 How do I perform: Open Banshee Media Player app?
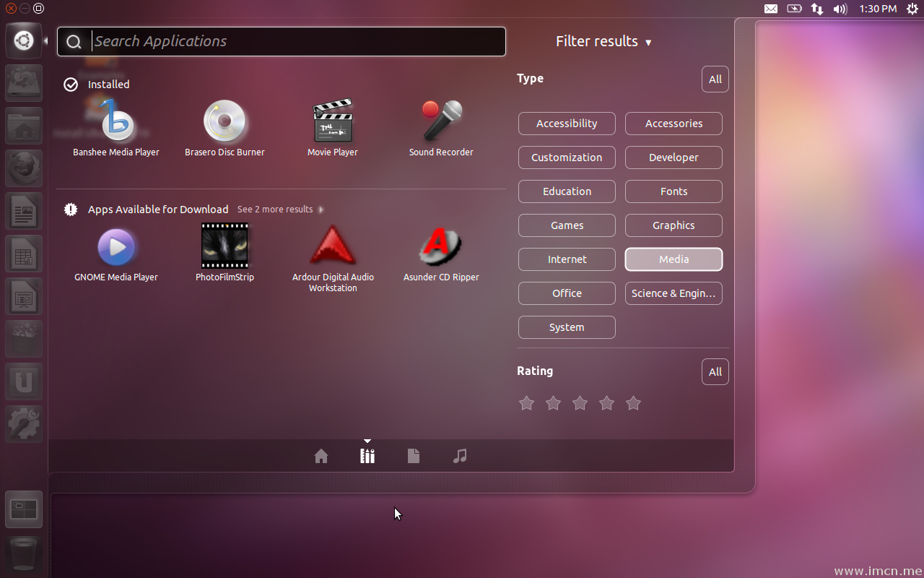pyautogui.click(x=116, y=121)
